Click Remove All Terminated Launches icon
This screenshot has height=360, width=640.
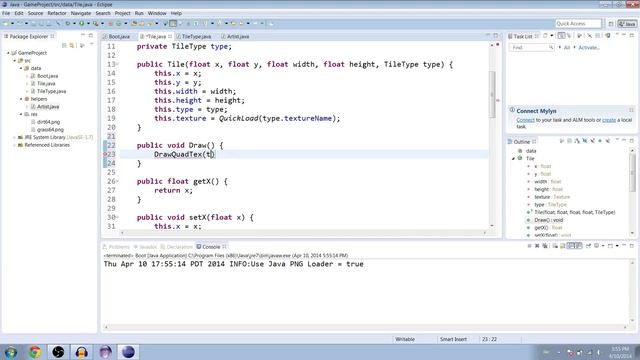point(544,246)
